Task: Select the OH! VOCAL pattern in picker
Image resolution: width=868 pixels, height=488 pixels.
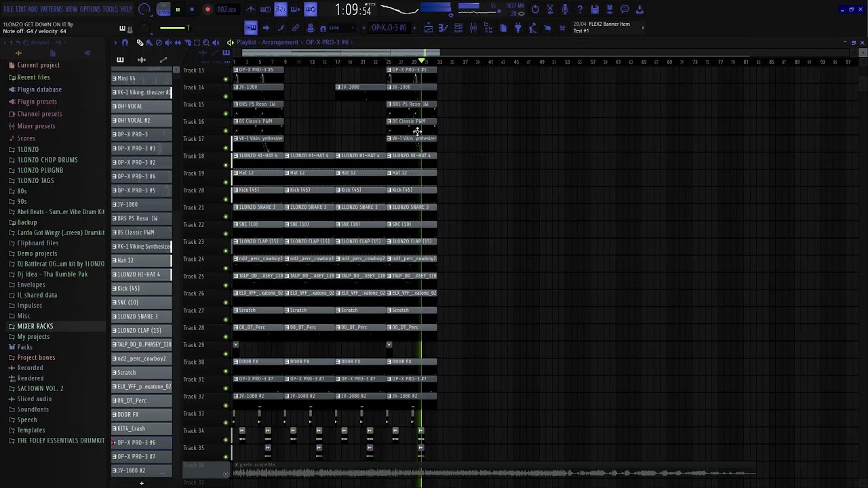Action: 142,106
